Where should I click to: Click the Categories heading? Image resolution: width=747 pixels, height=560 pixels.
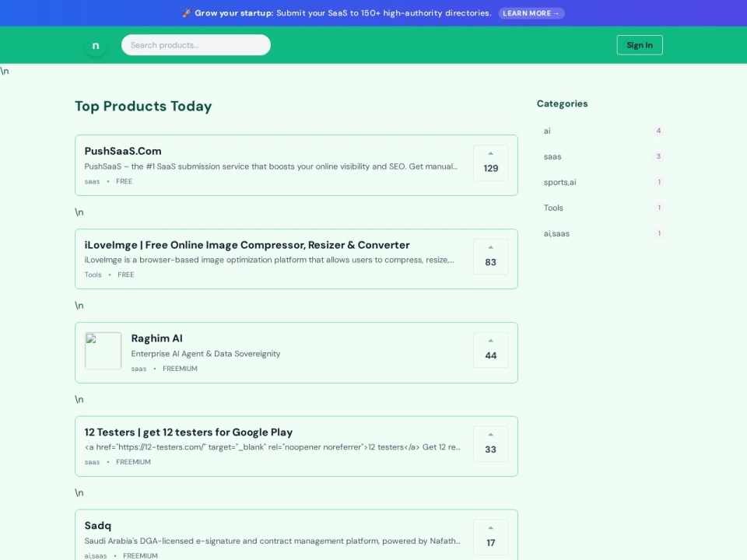point(562,103)
